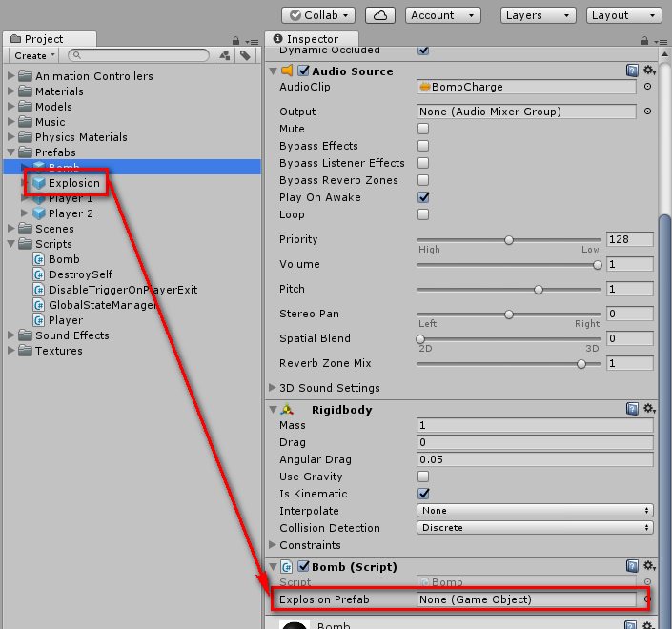Select the Physics Materials folder
The height and width of the screenshot is (629, 672).
point(81,137)
